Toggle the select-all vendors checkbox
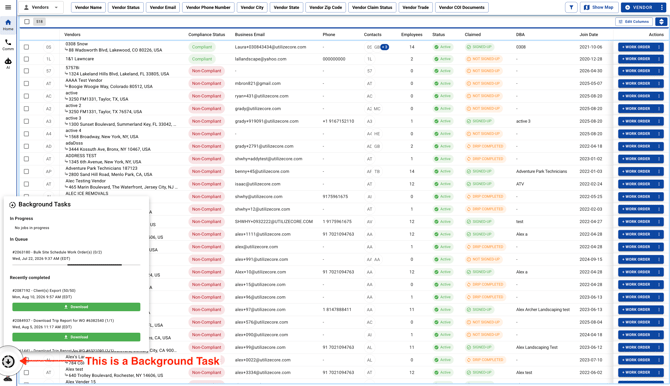The image size is (670, 386). (x=27, y=21)
